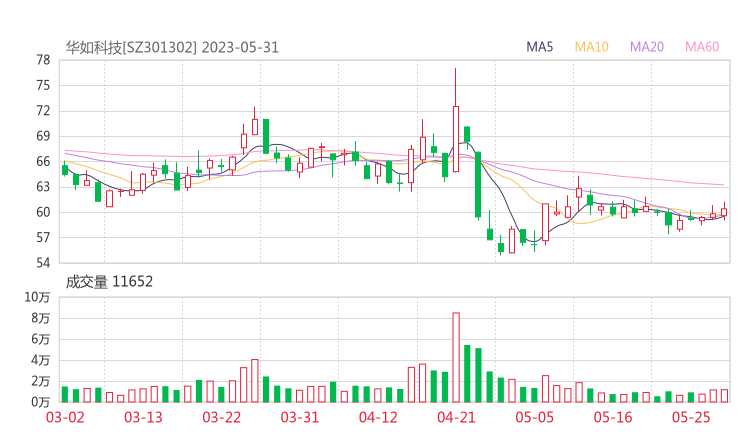Click the 04-21 date axis label
The image size is (740, 440).
point(456,417)
